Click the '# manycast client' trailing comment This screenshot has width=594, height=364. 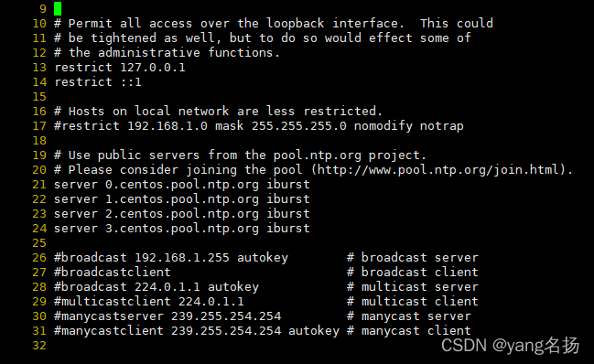coord(409,331)
